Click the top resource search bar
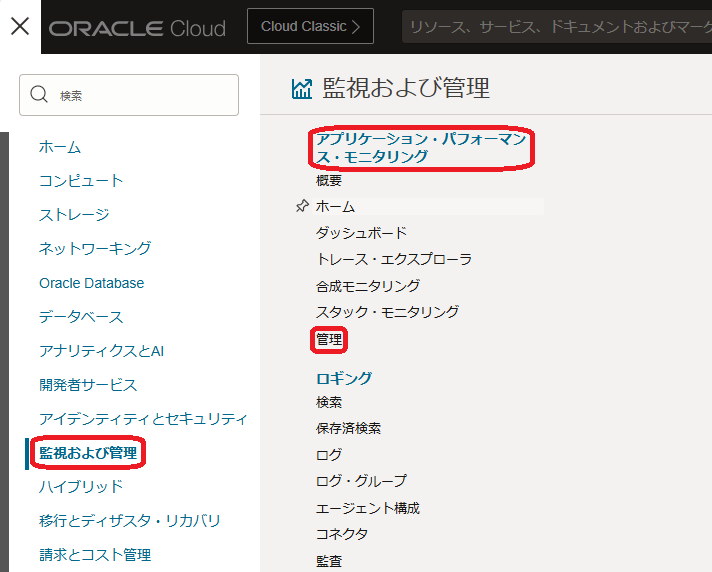Screen dimensions: 712x572 [557, 27]
